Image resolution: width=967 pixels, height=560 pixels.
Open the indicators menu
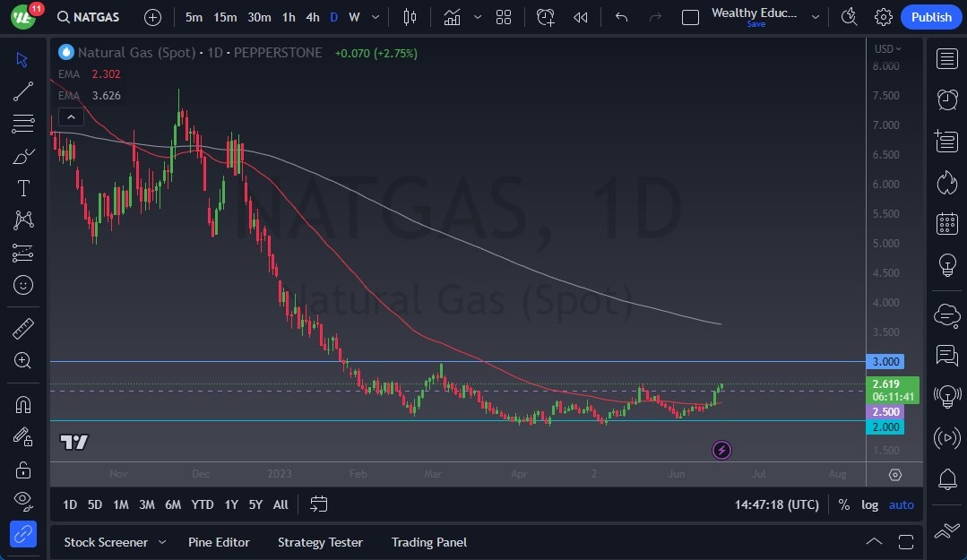tap(452, 17)
